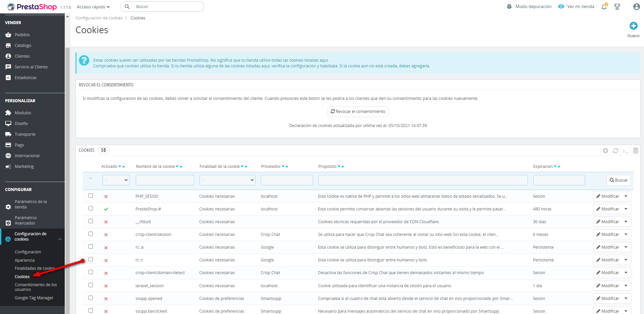Open the Configuracion submenu item

(28, 252)
